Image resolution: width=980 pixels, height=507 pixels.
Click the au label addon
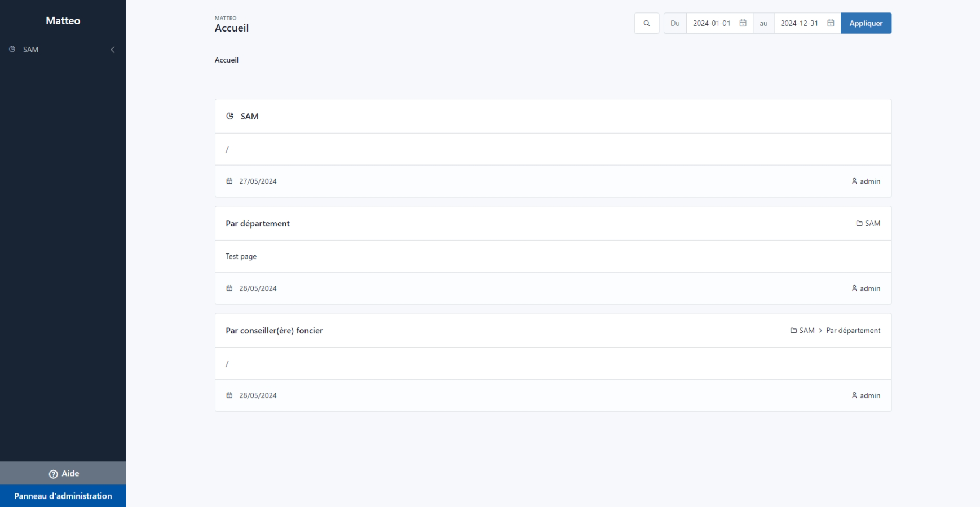coord(763,23)
